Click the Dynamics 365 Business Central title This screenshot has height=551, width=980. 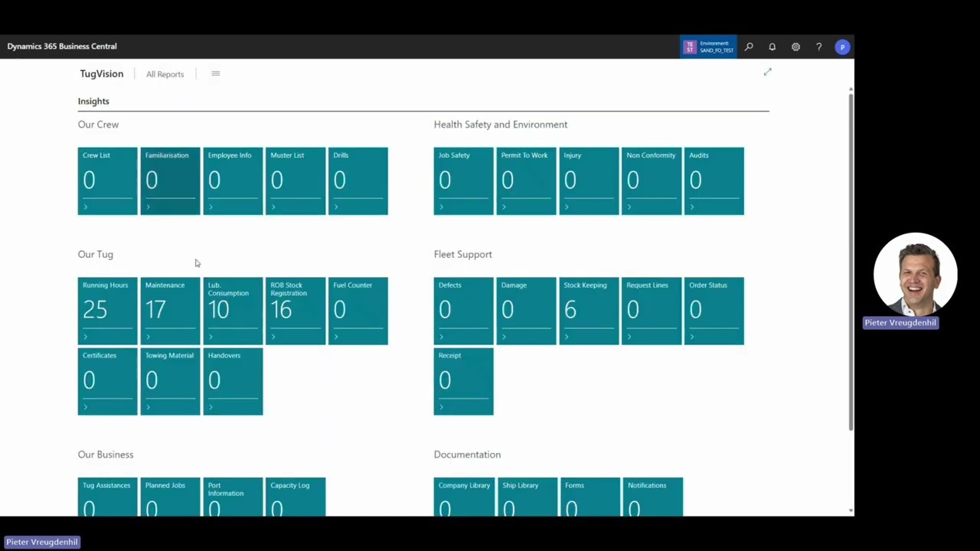(62, 47)
